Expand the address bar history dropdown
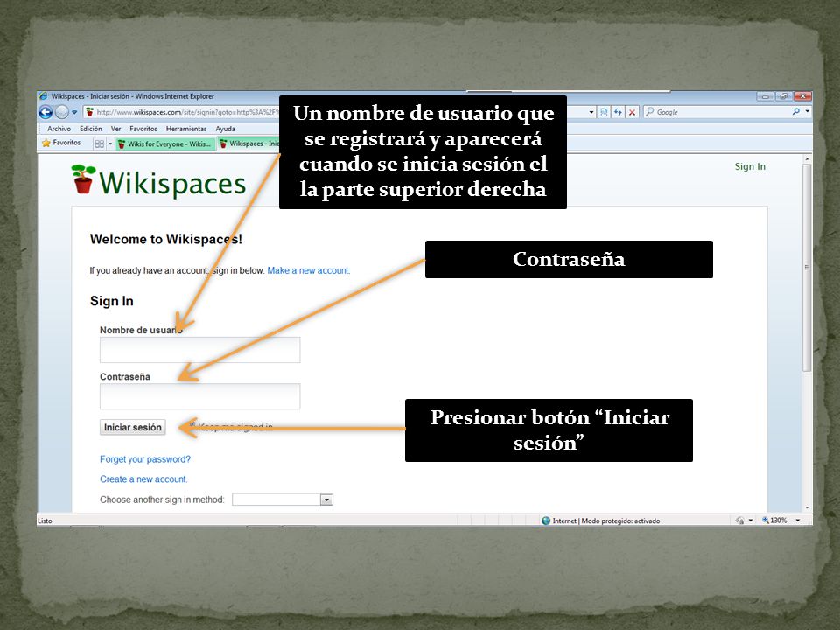 [x=591, y=112]
